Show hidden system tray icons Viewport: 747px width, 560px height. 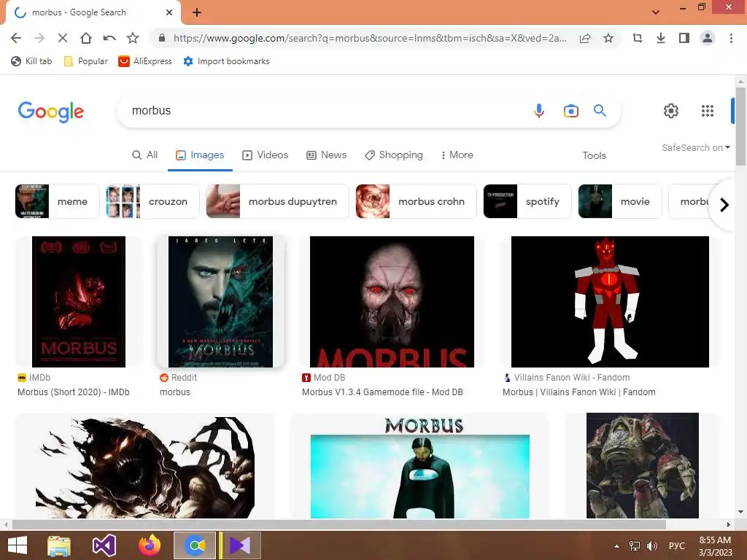pos(617,545)
